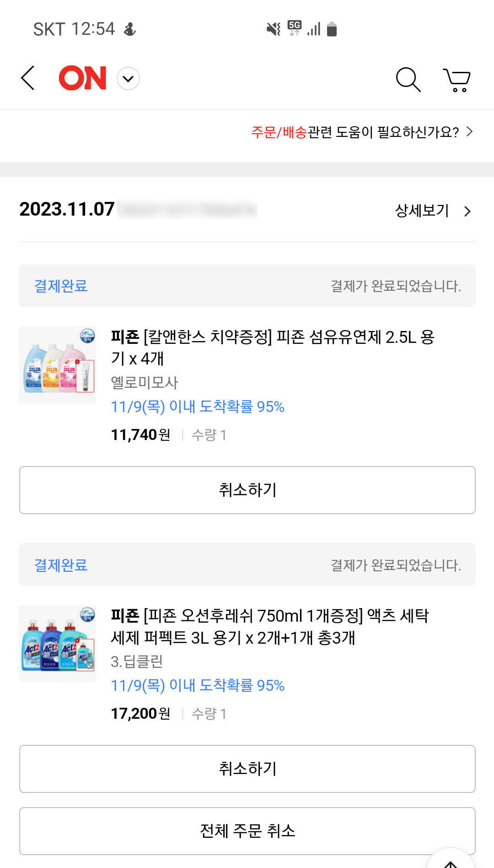Open 주문/배송 help link chevron

(469, 132)
